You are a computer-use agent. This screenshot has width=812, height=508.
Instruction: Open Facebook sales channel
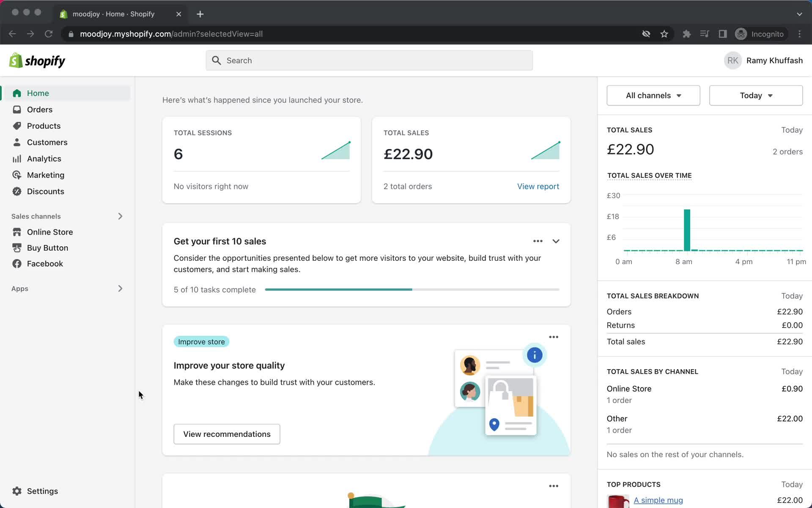45,264
